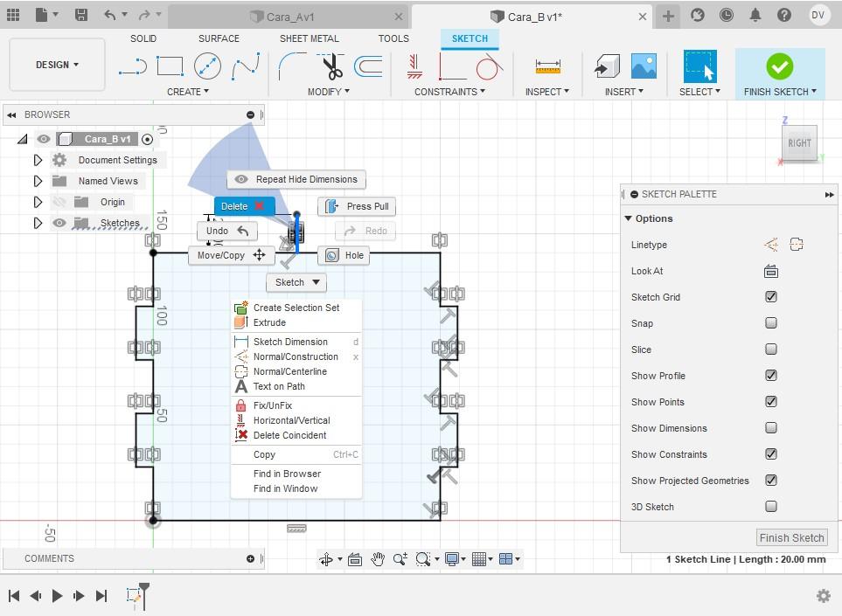Open timeline settings gear icon
Image resolution: width=842 pixels, height=616 pixels.
point(824,596)
